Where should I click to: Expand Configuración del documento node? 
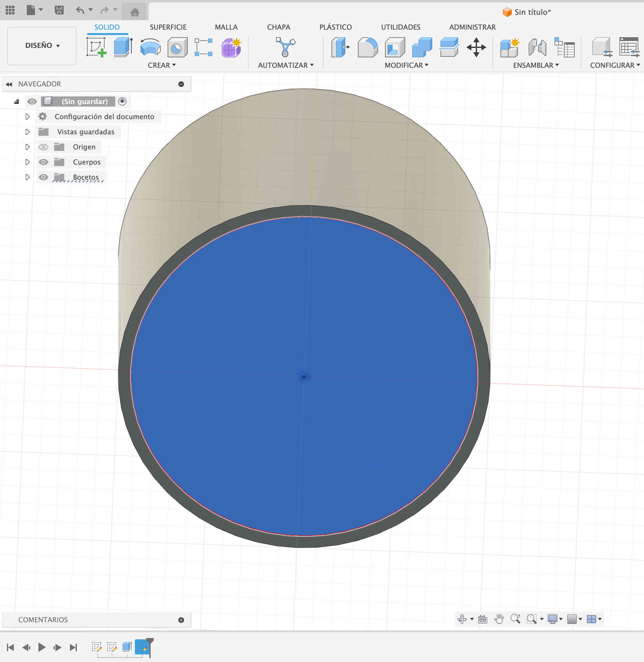(x=28, y=116)
